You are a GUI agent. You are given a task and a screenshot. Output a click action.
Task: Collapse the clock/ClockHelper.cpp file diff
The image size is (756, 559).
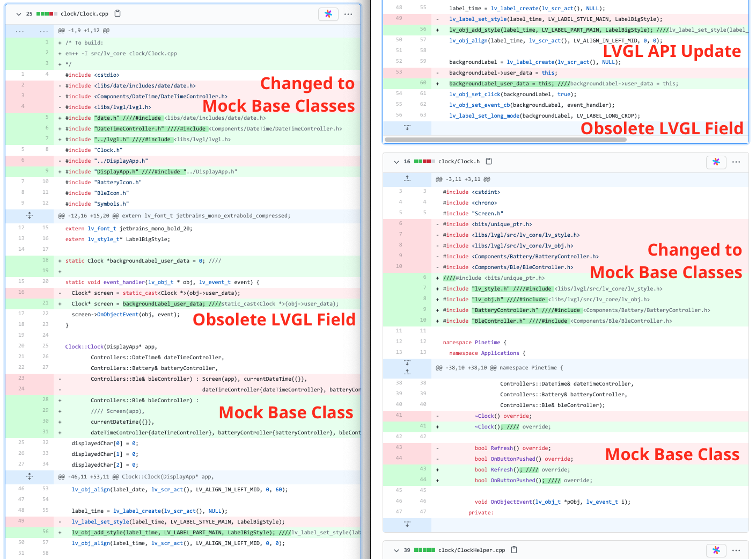[x=397, y=550]
